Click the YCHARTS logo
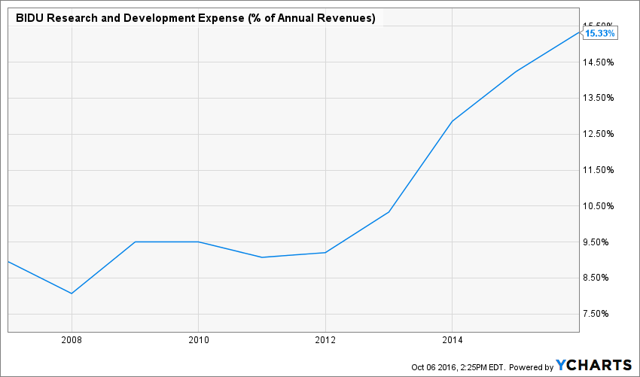The width and height of the screenshot is (640, 377). pos(594,365)
